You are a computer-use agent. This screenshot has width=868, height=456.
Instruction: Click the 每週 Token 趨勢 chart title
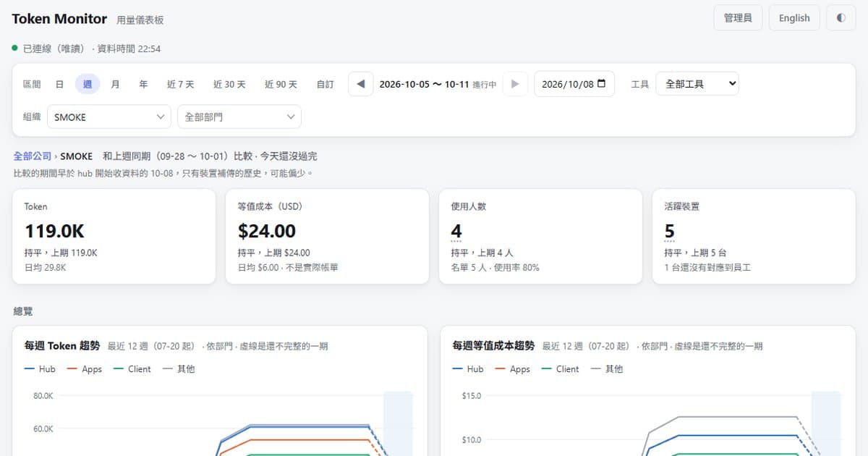point(63,346)
